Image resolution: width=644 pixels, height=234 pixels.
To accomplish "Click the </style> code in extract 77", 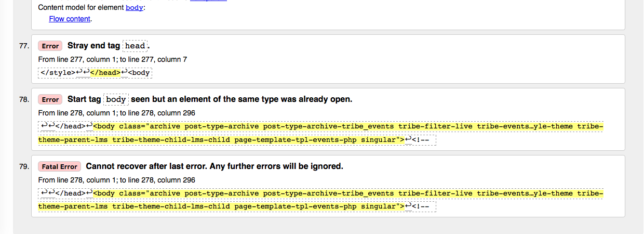I will coord(56,73).
